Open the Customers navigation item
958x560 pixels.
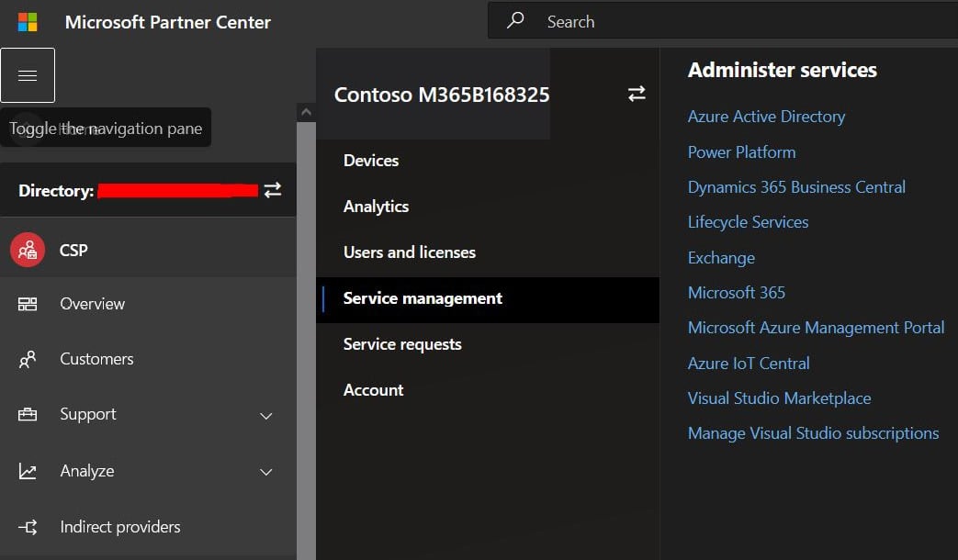[148, 359]
